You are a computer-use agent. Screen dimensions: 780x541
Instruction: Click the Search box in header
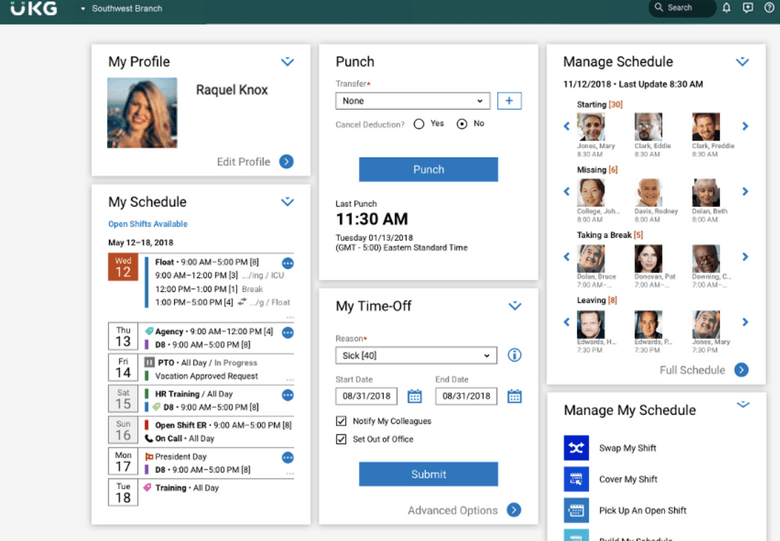682,7
